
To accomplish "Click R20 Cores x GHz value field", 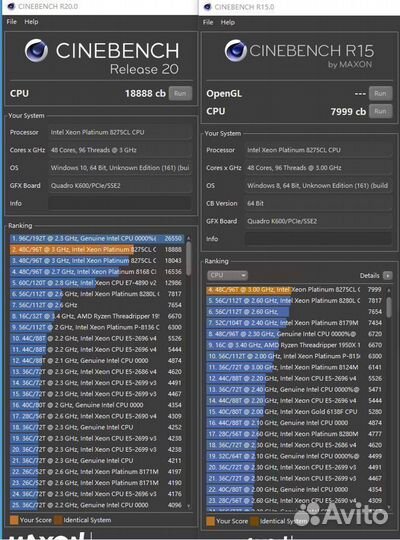I will point(120,150).
